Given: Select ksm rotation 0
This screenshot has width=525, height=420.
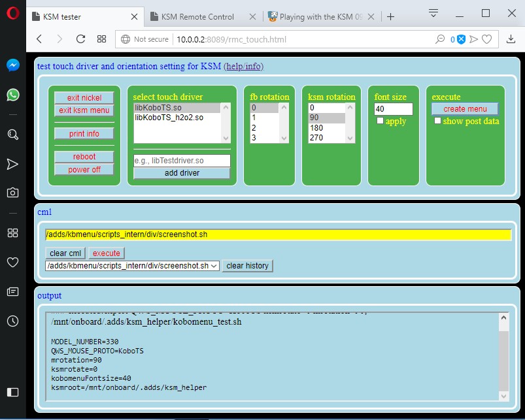Looking at the screenshot, I should click(327, 108).
